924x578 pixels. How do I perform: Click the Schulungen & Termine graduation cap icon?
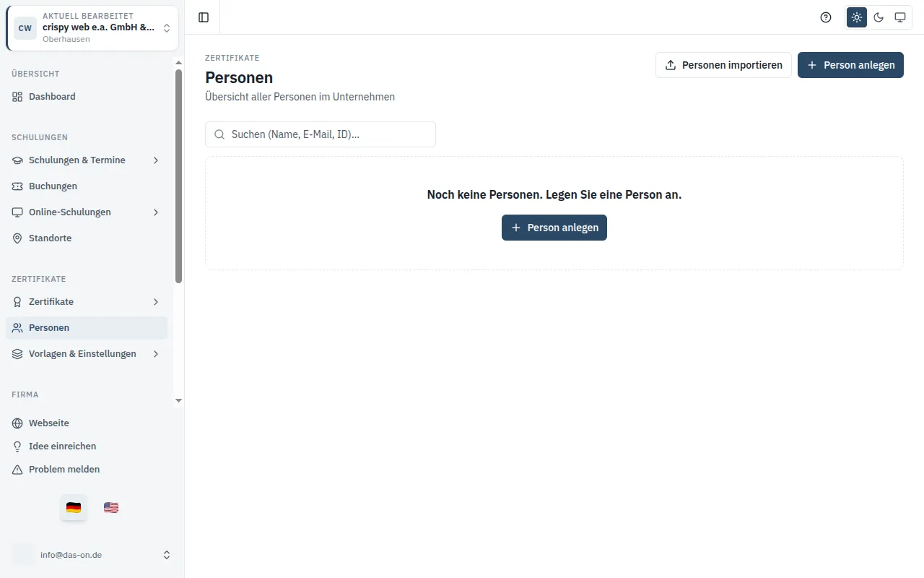click(17, 160)
